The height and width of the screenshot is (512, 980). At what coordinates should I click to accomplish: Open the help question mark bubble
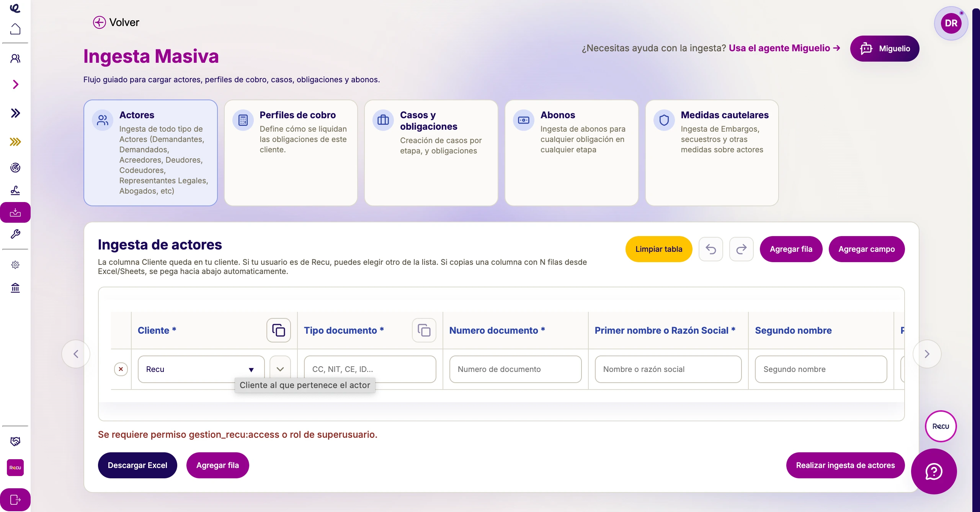(934, 471)
